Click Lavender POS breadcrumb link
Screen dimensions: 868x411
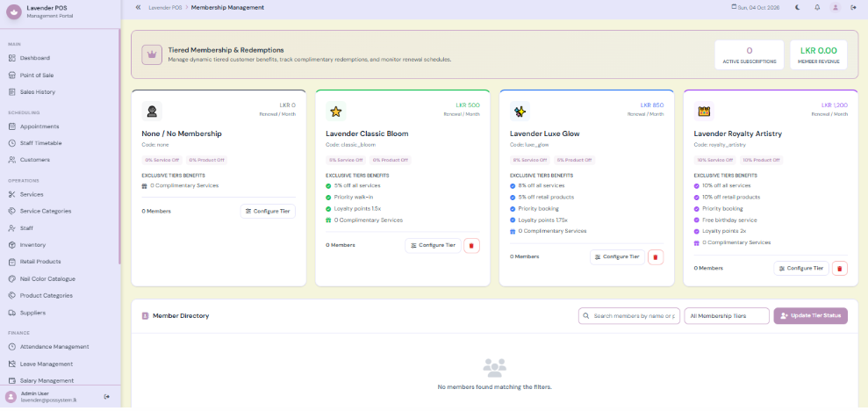165,8
